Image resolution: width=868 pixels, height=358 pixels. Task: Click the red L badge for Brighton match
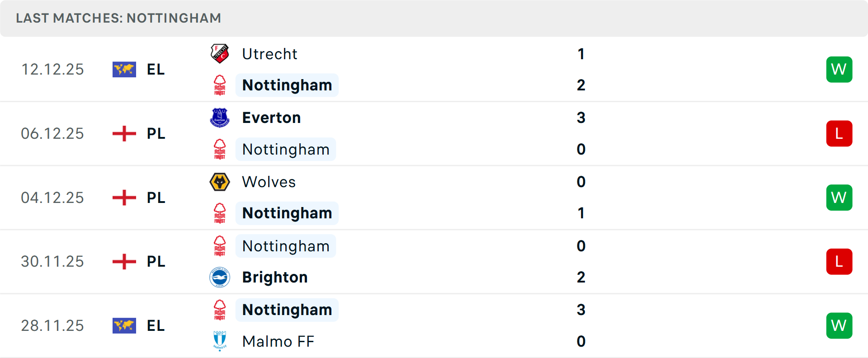click(x=839, y=261)
